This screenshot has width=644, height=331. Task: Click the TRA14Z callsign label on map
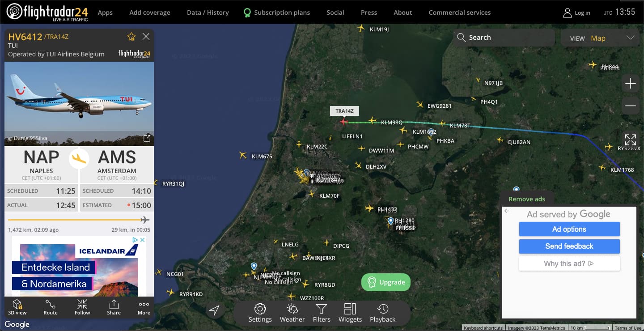tap(344, 111)
